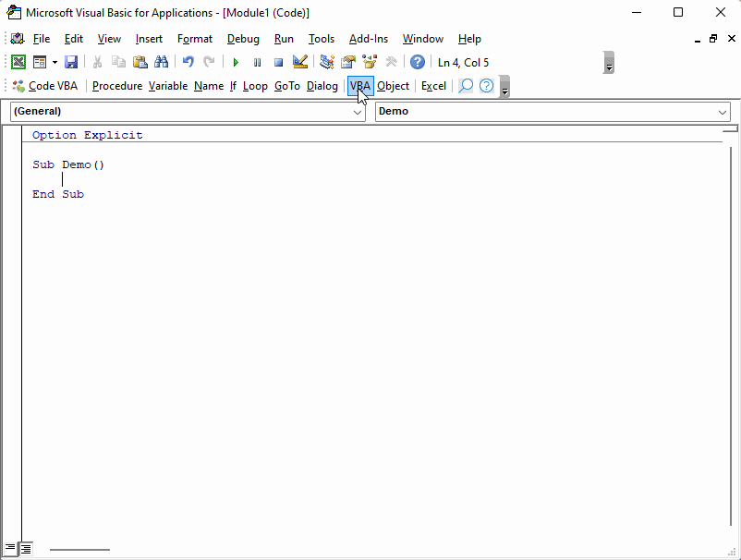741x560 pixels.
Task: Open the Debug menu
Action: click(x=243, y=39)
